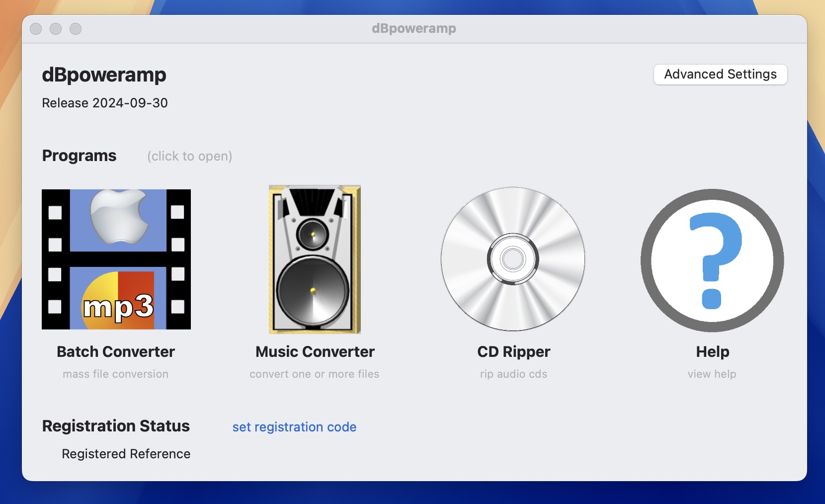
Task: Click the 'convert one or more files' caption
Action: pos(314,374)
